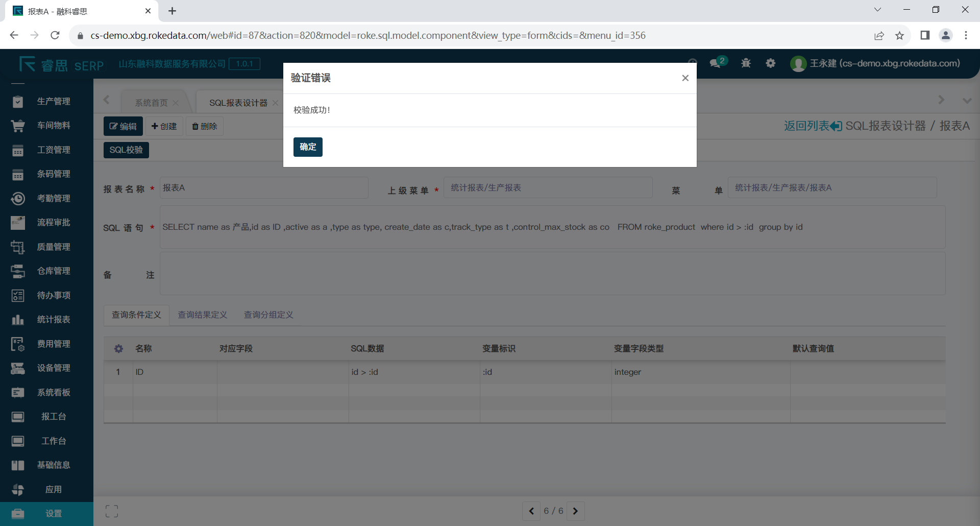Switch to the 查询结果定义 tab
This screenshot has width=980, height=526.
pos(202,315)
